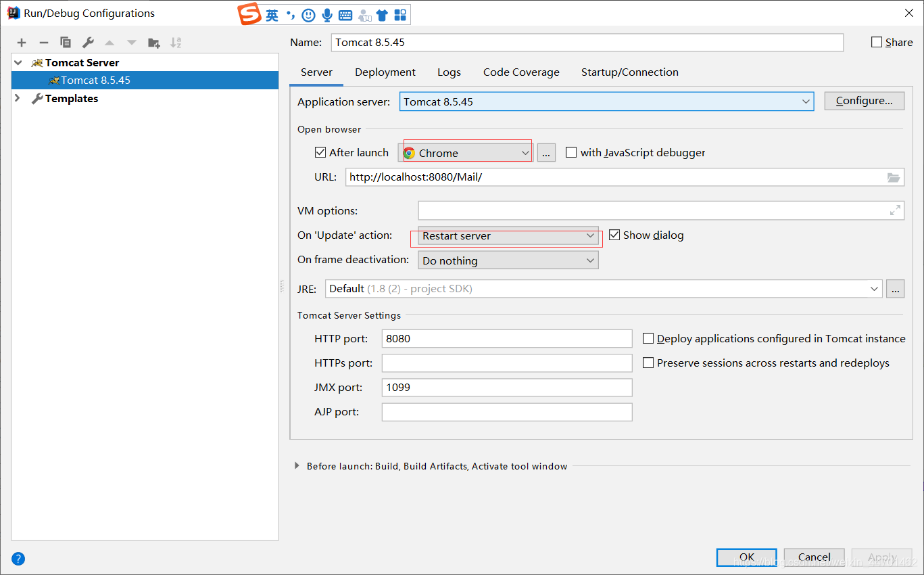Viewport: 924px width, 575px height.
Task: Copy the configuration using the copy icon
Action: click(66, 43)
